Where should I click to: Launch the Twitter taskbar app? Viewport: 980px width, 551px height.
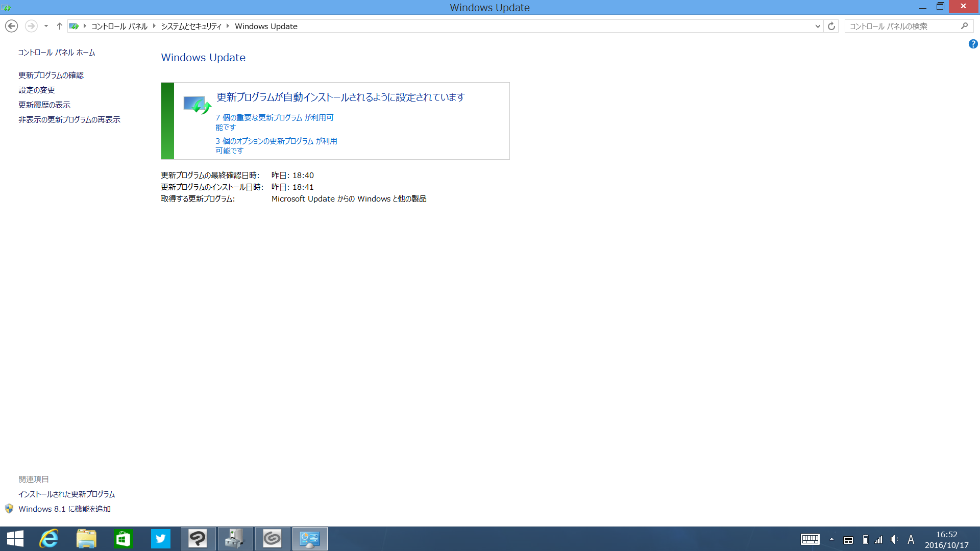point(160,539)
